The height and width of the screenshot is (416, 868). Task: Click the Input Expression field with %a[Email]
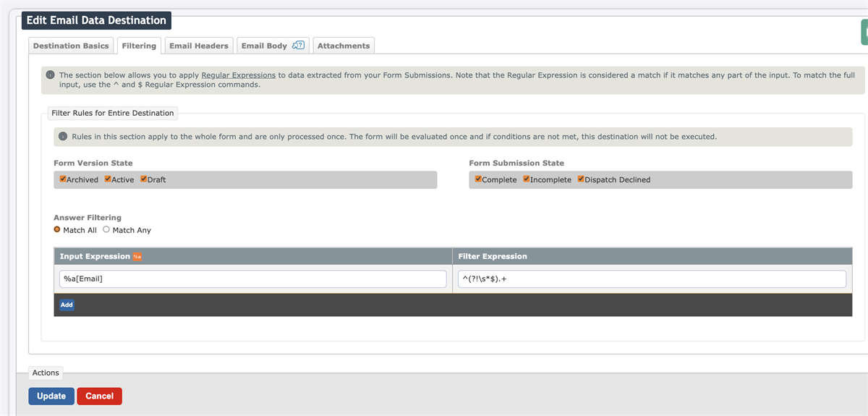point(253,279)
